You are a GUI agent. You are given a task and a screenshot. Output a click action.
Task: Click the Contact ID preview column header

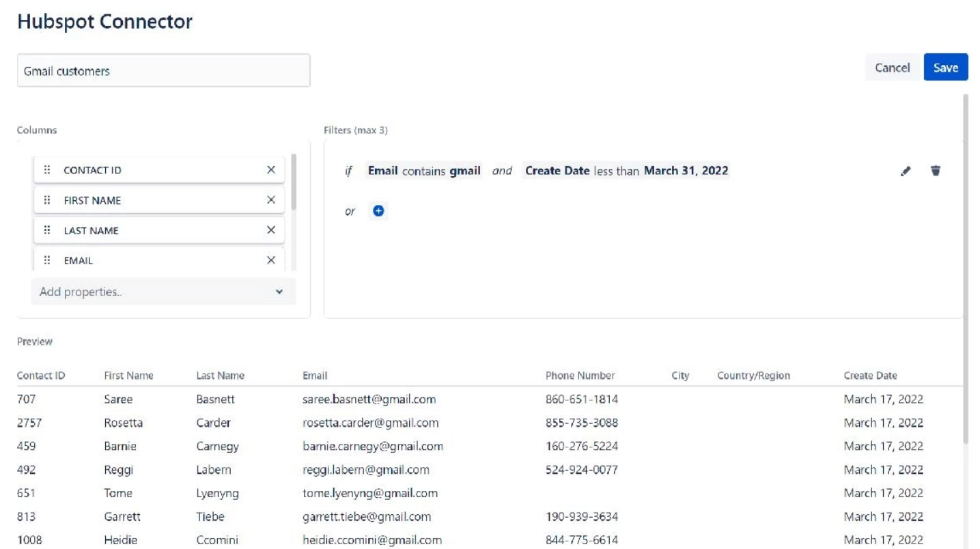click(40, 375)
